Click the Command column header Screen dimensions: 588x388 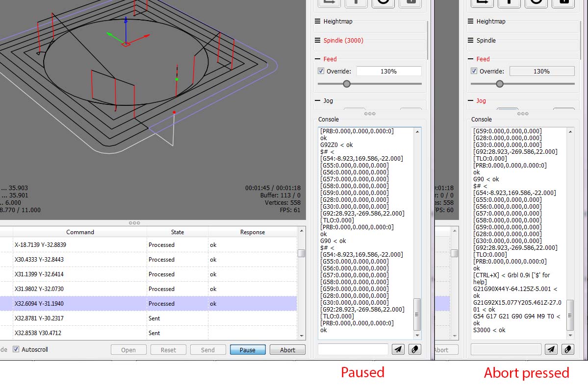click(x=80, y=232)
